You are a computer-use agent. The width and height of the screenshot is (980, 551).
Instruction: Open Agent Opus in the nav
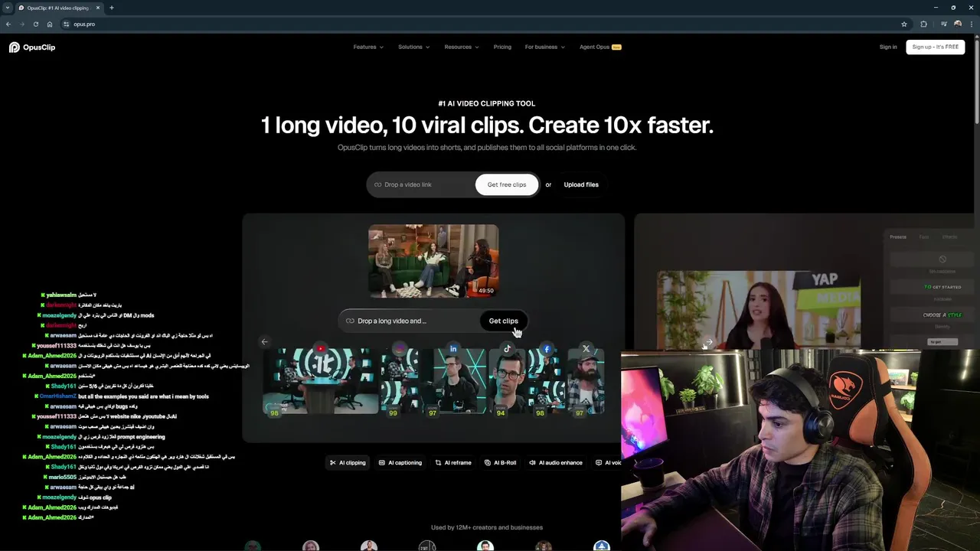pos(600,47)
